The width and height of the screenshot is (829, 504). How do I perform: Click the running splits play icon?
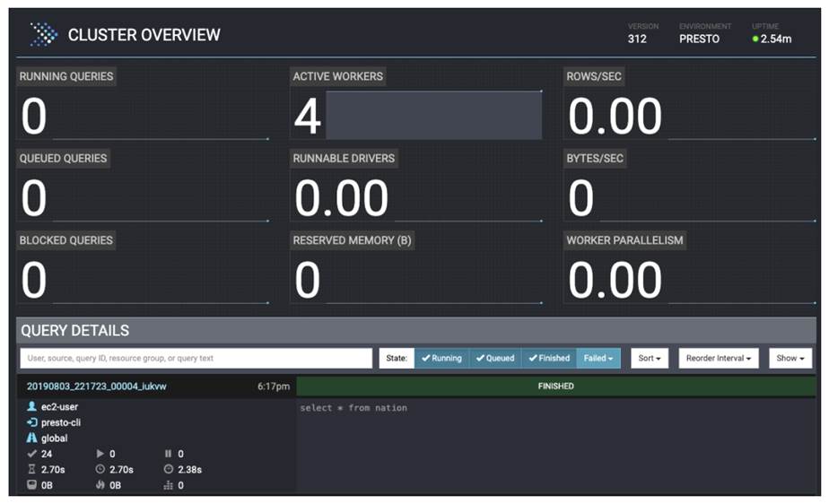(100, 454)
